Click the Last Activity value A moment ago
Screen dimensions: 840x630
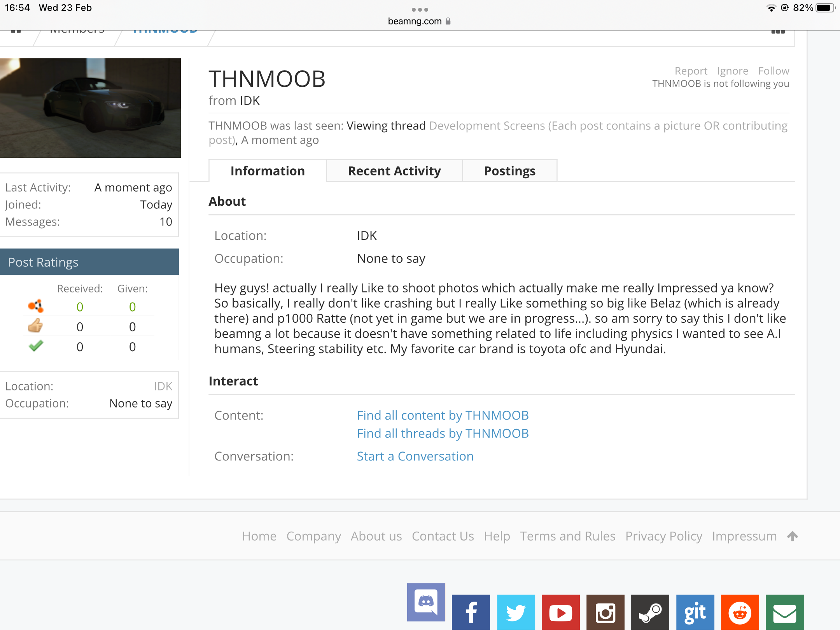[x=133, y=187]
